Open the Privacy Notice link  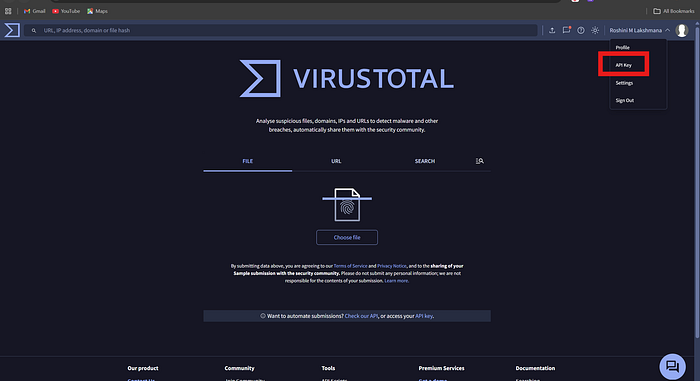pyautogui.click(x=392, y=266)
